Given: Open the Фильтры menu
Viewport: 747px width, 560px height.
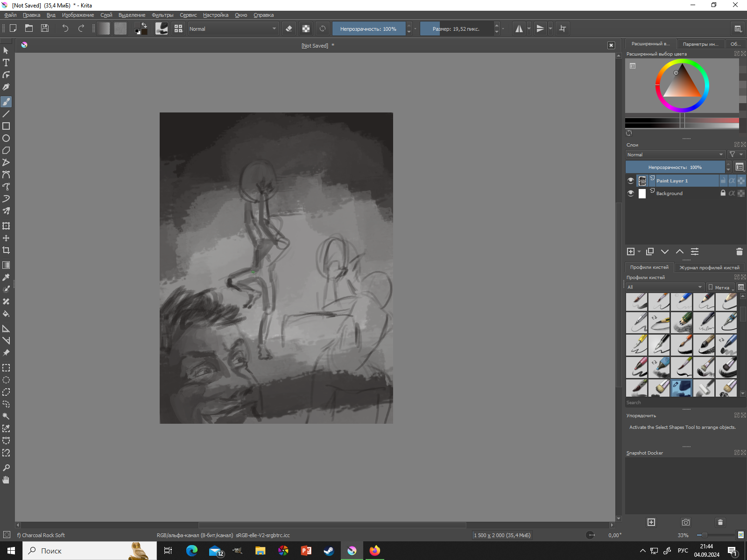Looking at the screenshot, I should pyautogui.click(x=162, y=15).
